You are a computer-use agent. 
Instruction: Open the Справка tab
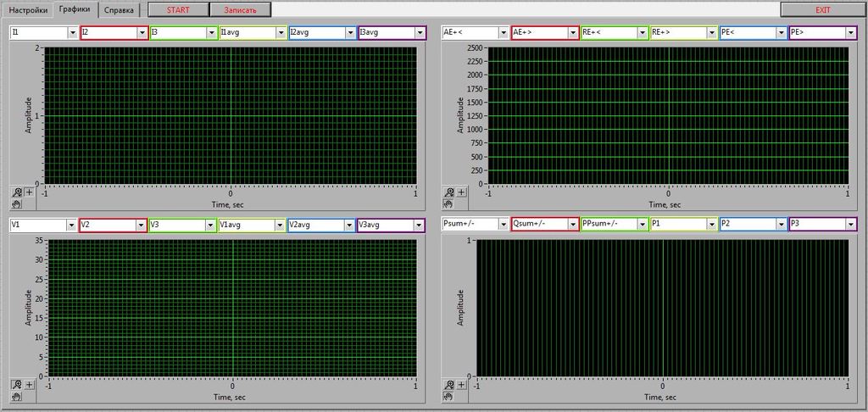[x=119, y=10]
